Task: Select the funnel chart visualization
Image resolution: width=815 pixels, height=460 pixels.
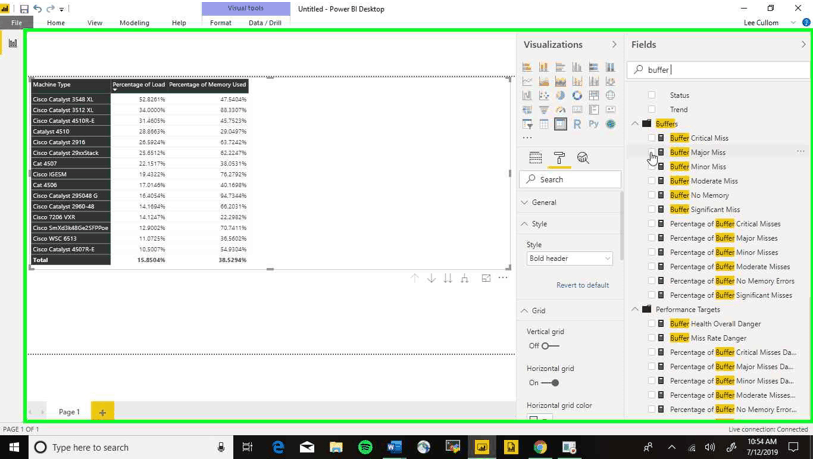Action: [x=544, y=110]
